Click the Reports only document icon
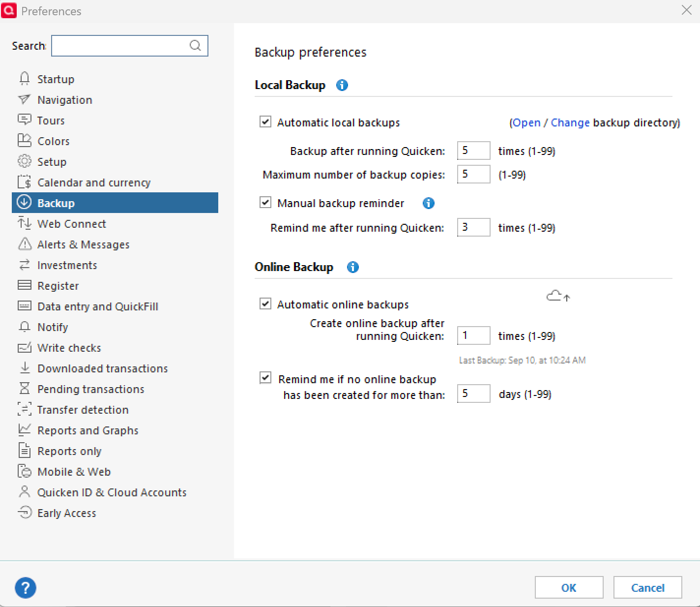 pyautogui.click(x=24, y=451)
